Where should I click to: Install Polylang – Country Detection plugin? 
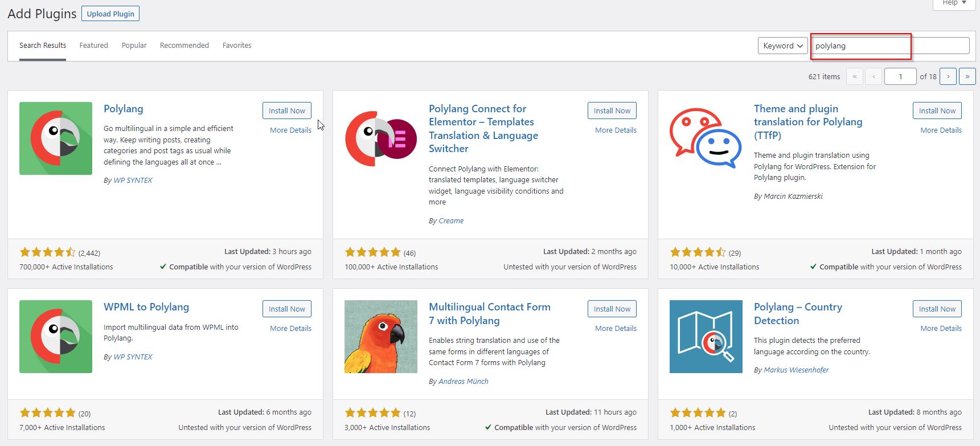click(937, 309)
